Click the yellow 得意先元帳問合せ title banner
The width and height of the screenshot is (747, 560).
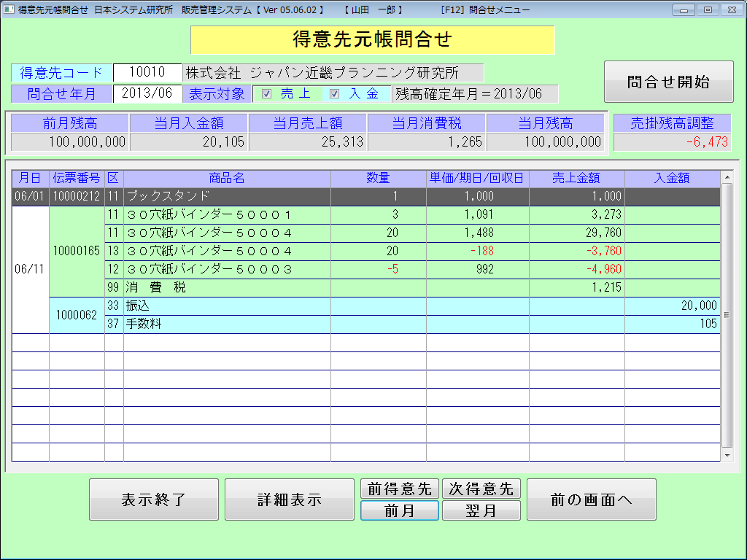(x=373, y=40)
